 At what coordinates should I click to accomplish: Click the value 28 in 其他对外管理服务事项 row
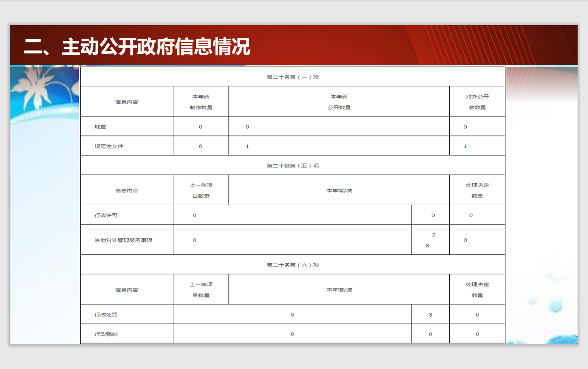(430, 240)
